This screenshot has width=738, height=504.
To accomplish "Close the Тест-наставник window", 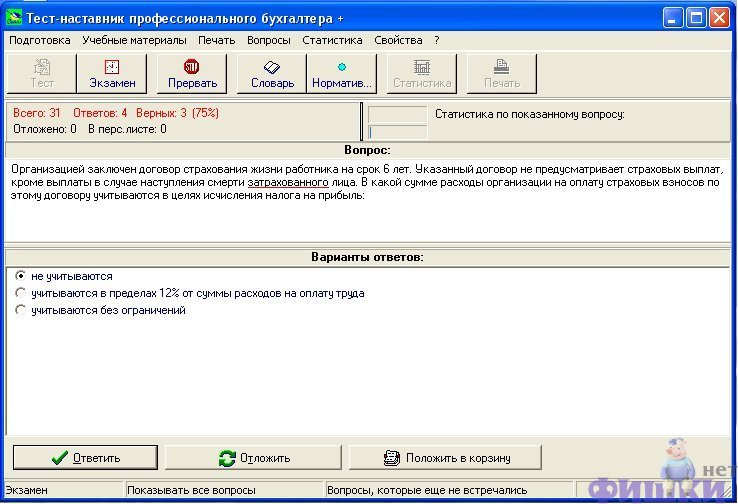I will [719, 18].
